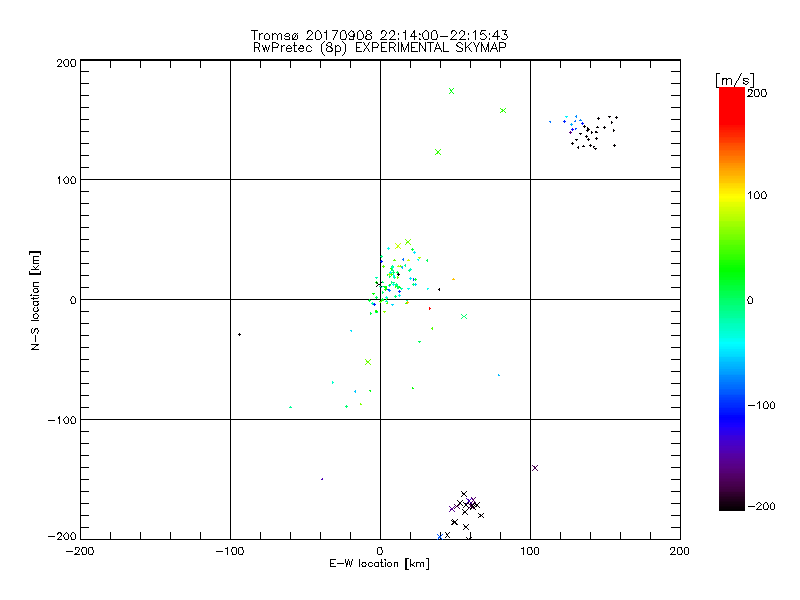
Task: Click the N-S axis tick label '200'
Action: 66,63
